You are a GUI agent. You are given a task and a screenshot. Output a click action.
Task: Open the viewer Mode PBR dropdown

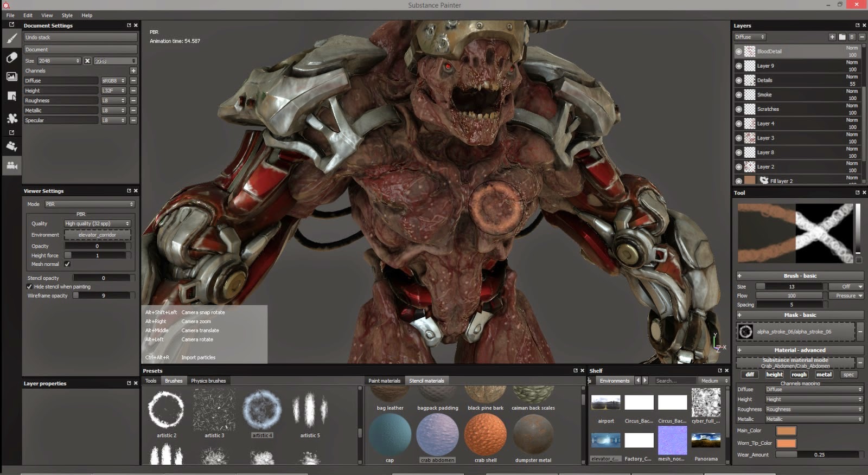[x=90, y=204]
